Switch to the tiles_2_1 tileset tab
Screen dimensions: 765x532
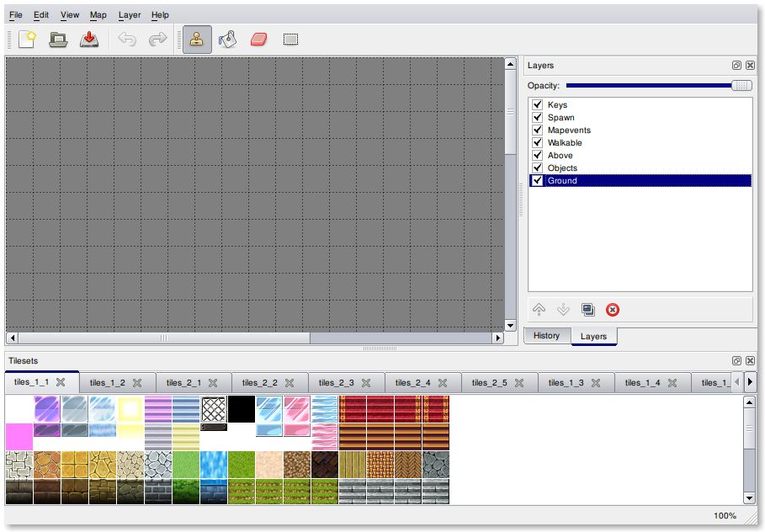pyautogui.click(x=183, y=383)
